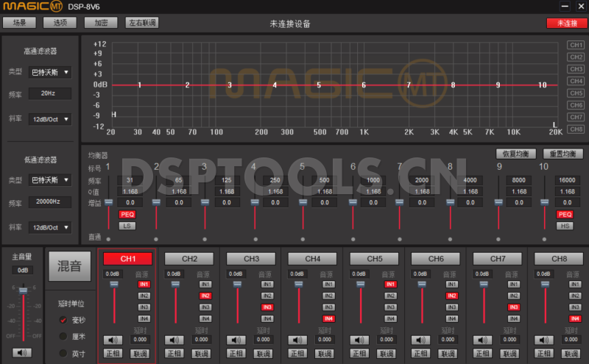
Task: Click band 6 frequency field 1000
Action: [x=373, y=180]
